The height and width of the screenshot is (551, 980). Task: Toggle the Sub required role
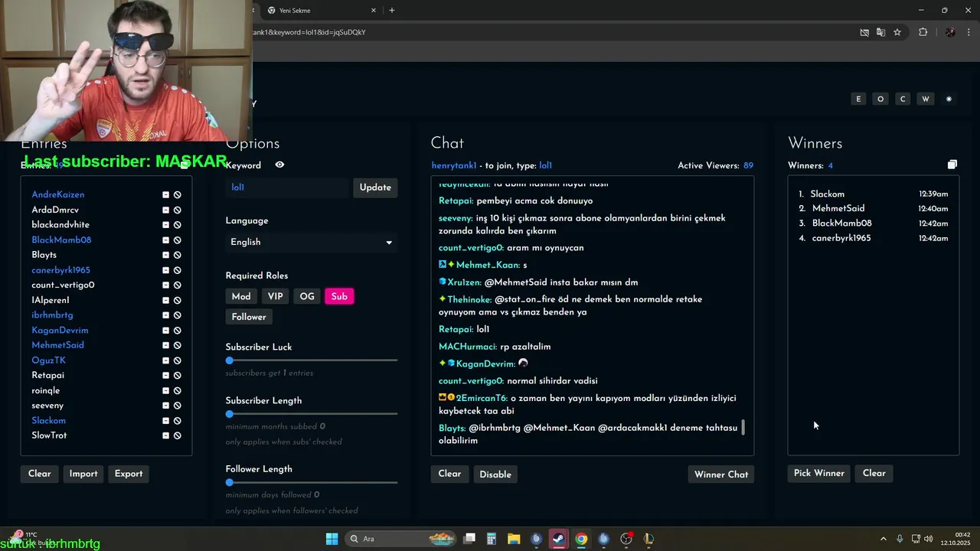point(339,296)
